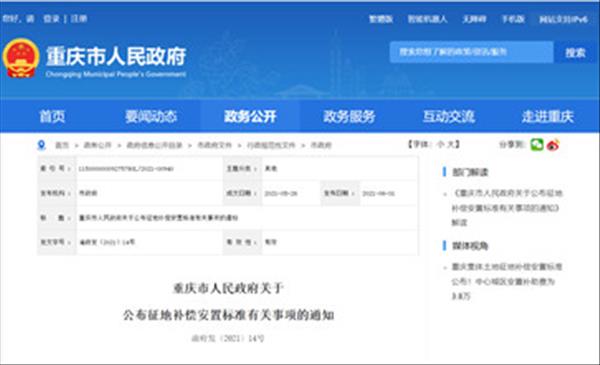Open the 无障碍 accessibility link

coord(474,19)
